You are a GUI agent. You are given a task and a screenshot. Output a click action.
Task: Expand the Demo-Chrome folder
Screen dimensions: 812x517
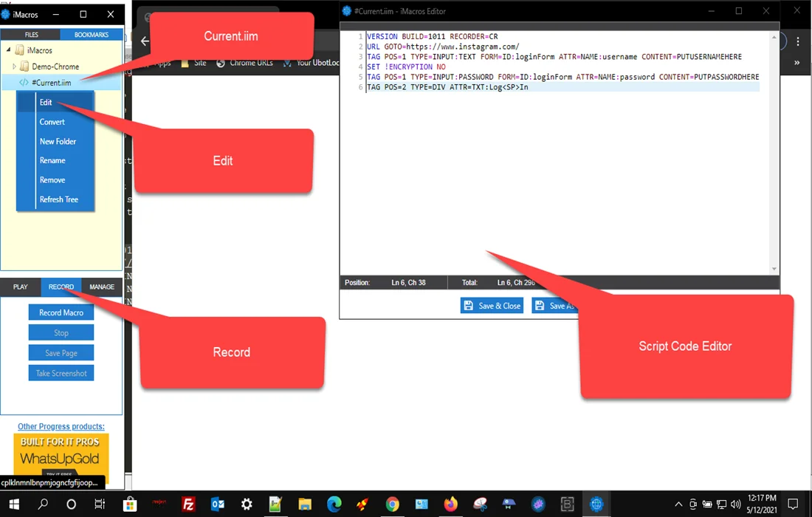[x=14, y=66]
